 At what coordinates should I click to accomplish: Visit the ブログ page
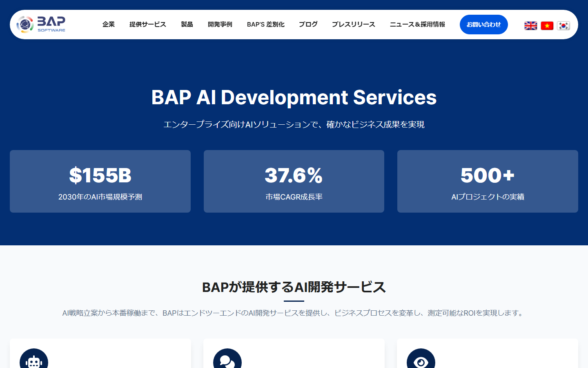[308, 25]
